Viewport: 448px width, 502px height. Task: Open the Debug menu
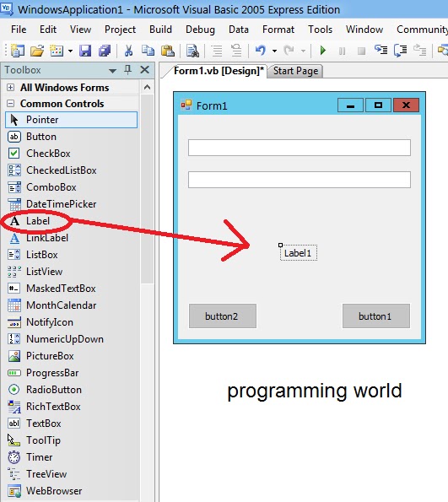tap(200, 30)
